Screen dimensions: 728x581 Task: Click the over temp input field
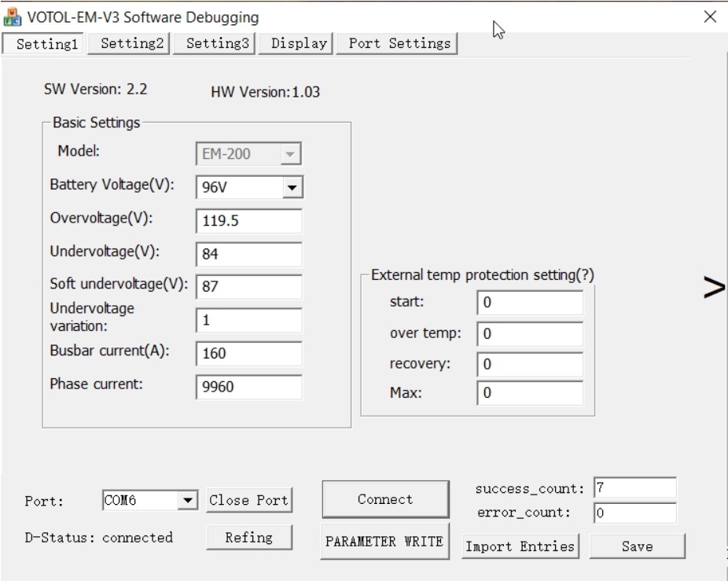pos(530,334)
